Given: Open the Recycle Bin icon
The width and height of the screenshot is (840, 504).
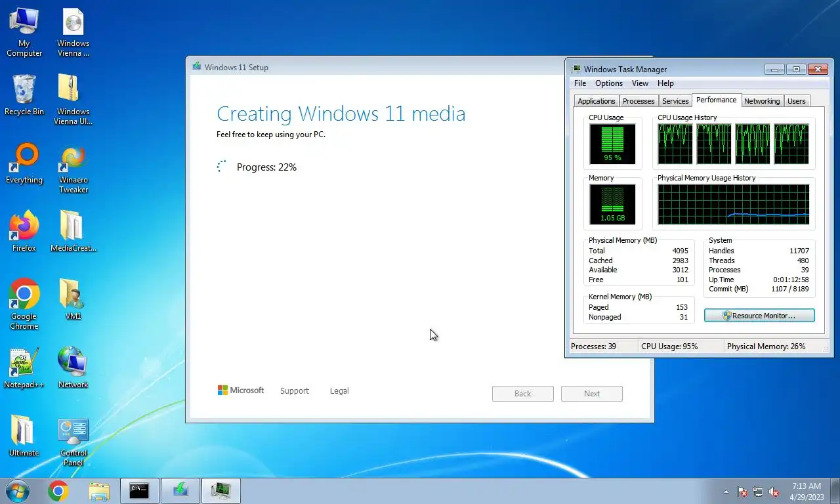Looking at the screenshot, I should click(24, 96).
